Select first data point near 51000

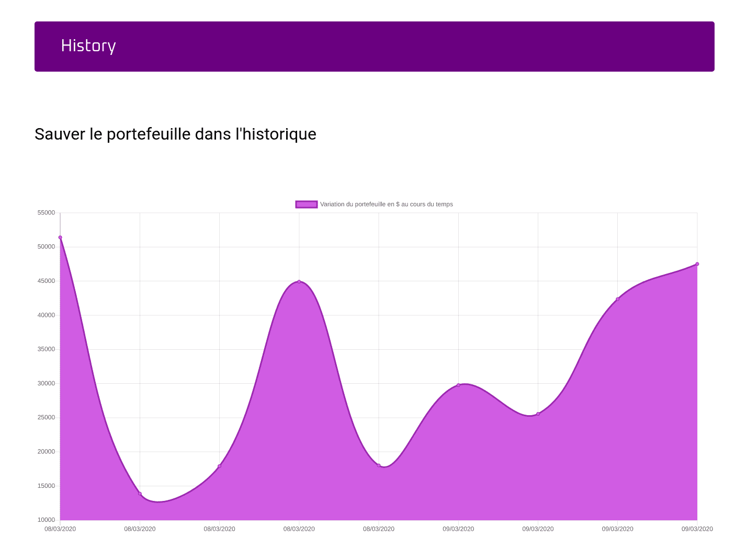pos(60,237)
